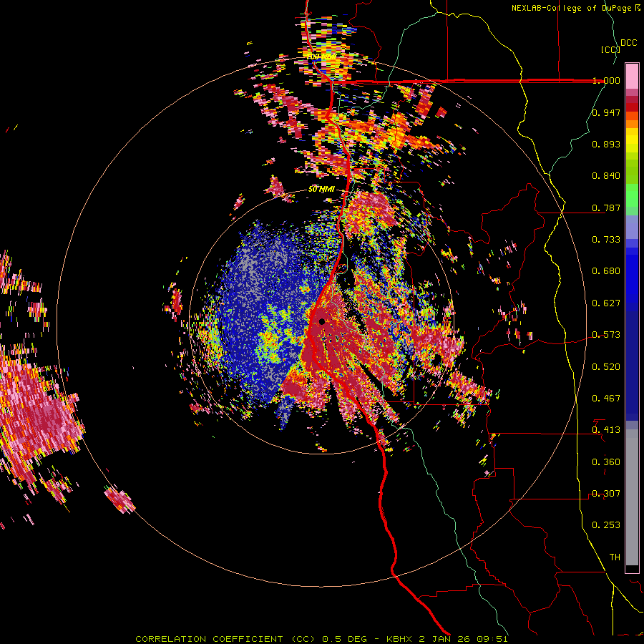The height and width of the screenshot is (644, 644).
Task: Click the black radar site dot
Action: point(321,321)
